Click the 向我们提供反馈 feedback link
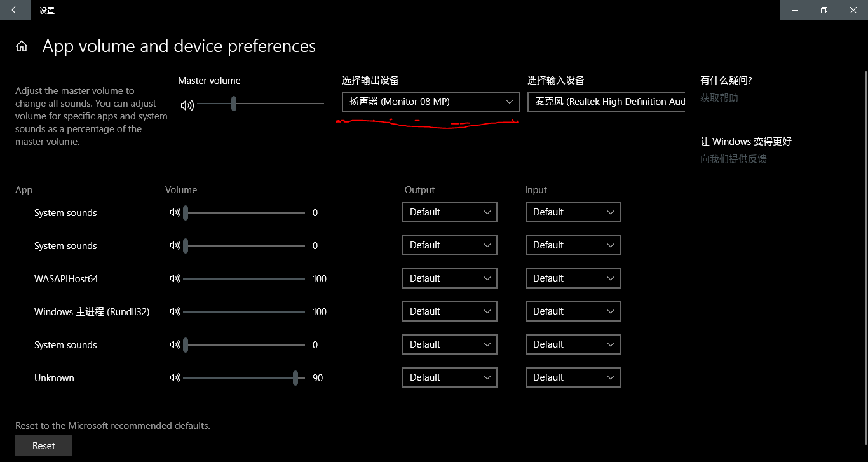Viewport: 868px width, 462px height. point(733,159)
